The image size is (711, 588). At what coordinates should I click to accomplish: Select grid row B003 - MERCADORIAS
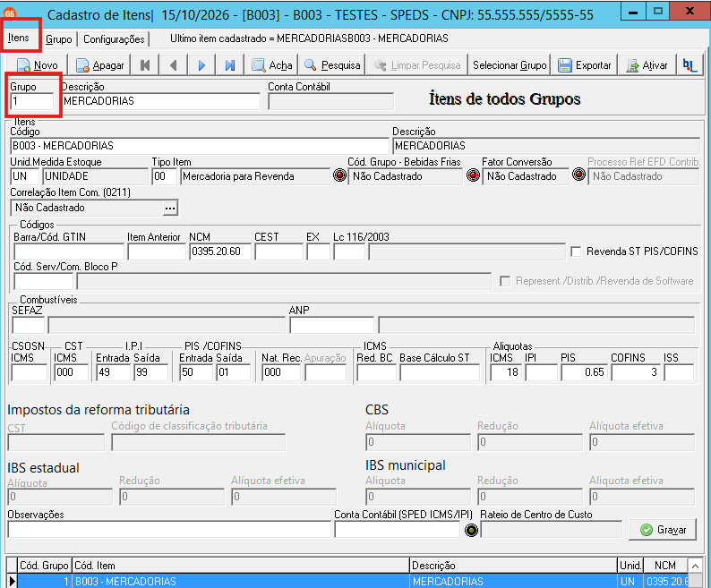[x=354, y=581]
